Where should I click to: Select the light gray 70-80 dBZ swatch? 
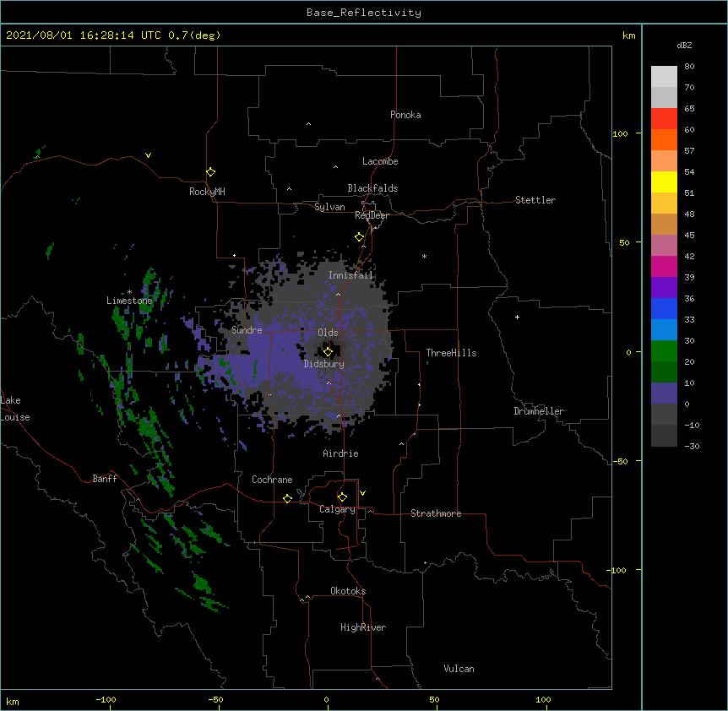click(664, 77)
